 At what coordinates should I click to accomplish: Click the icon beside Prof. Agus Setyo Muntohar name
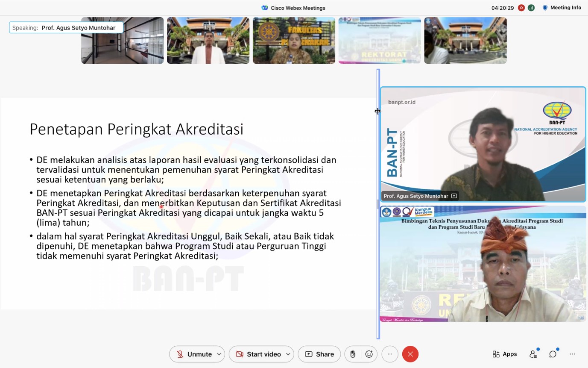pyautogui.click(x=454, y=196)
